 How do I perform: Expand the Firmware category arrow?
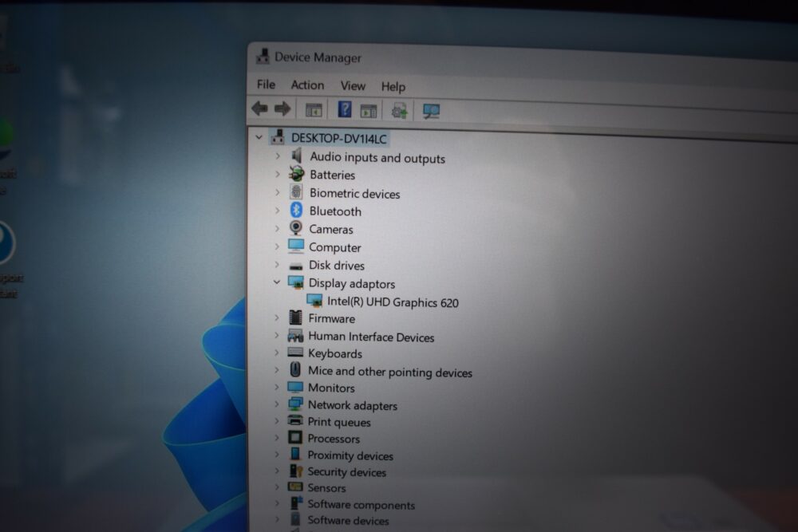[x=277, y=318]
